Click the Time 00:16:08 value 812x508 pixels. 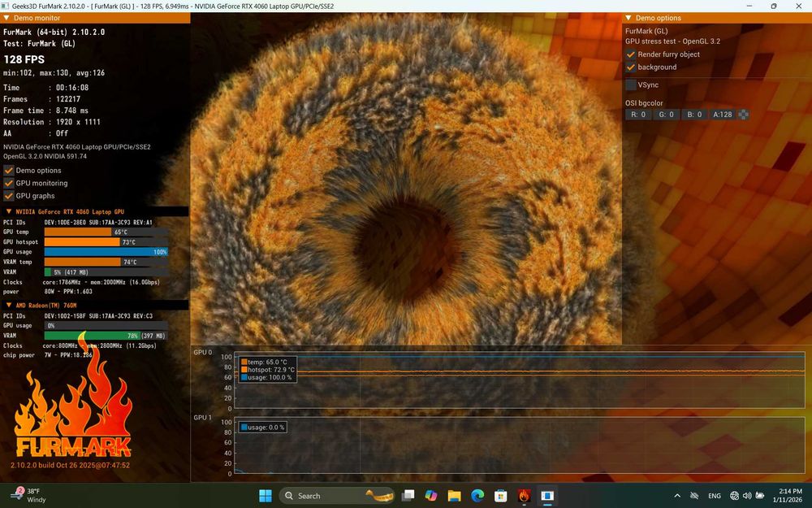pyautogui.click(x=72, y=88)
